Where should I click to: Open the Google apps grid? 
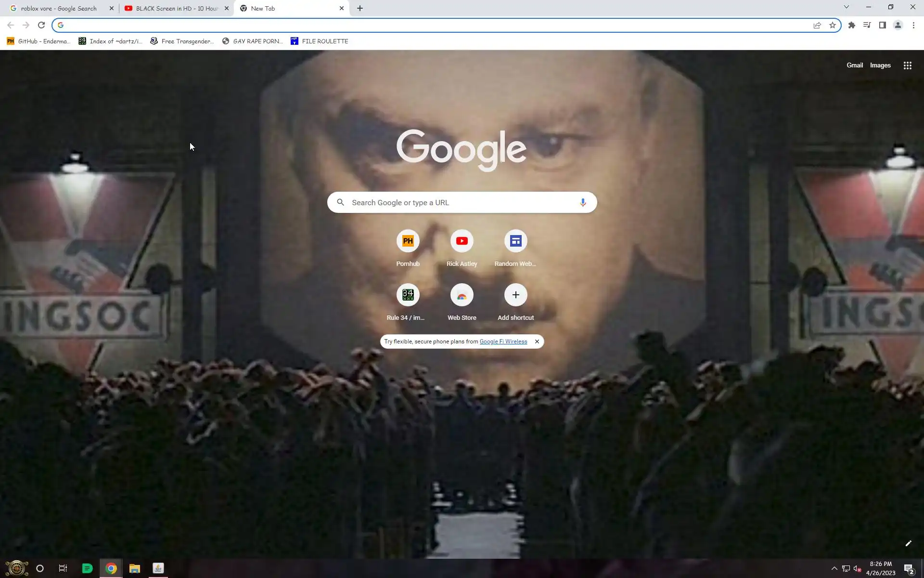[x=907, y=66]
